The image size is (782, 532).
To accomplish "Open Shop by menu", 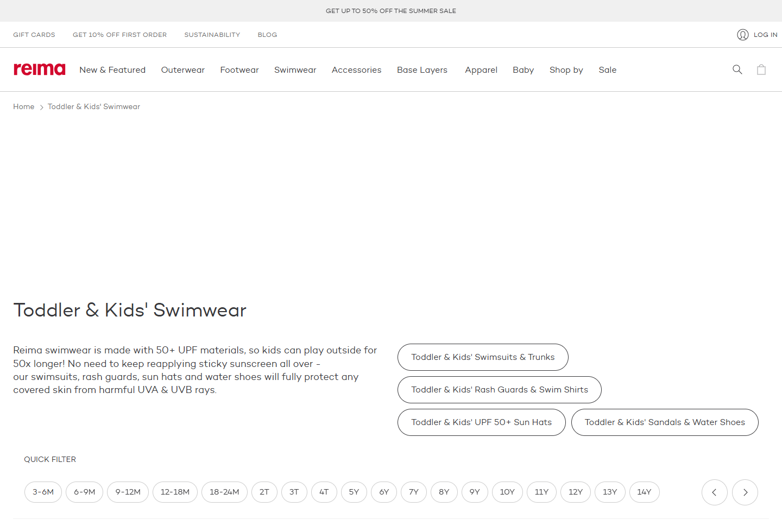I will click(x=566, y=70).
